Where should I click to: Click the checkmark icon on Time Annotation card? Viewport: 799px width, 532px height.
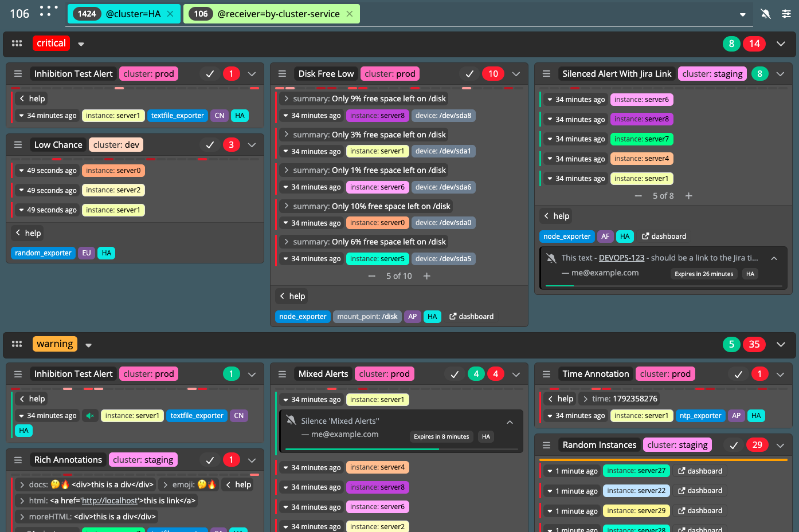pos(738,374)
